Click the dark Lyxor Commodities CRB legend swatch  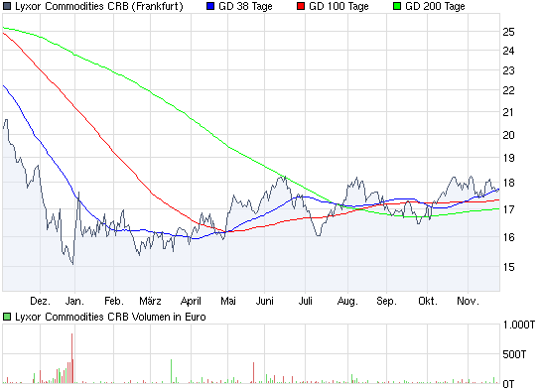(x=7, y=6)
